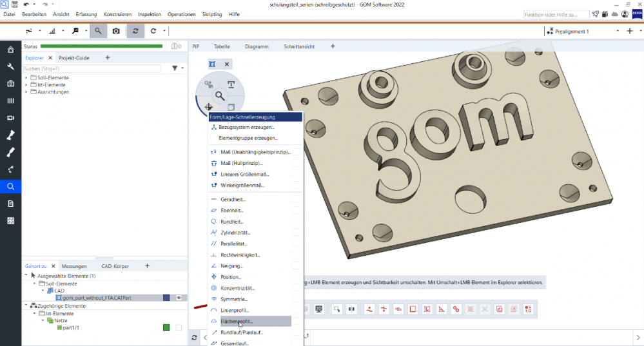Open the home workspace in left sidebar

(x=10, y=50)
